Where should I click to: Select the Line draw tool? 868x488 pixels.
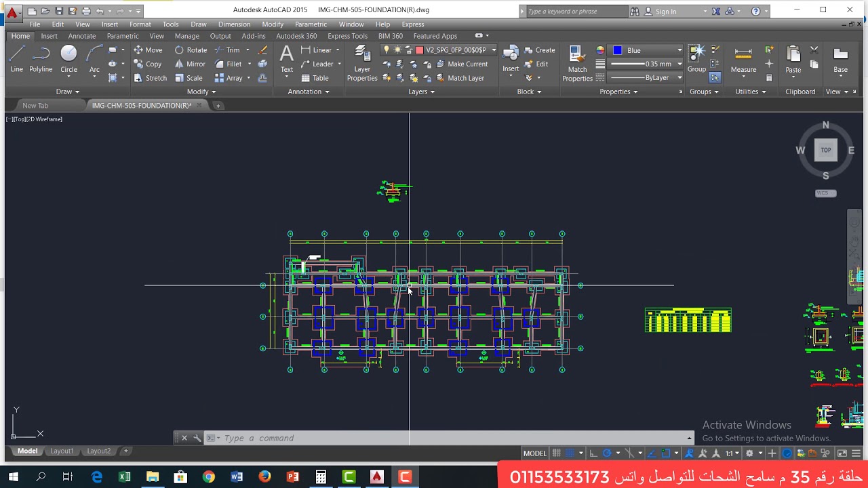pos(17,59)
